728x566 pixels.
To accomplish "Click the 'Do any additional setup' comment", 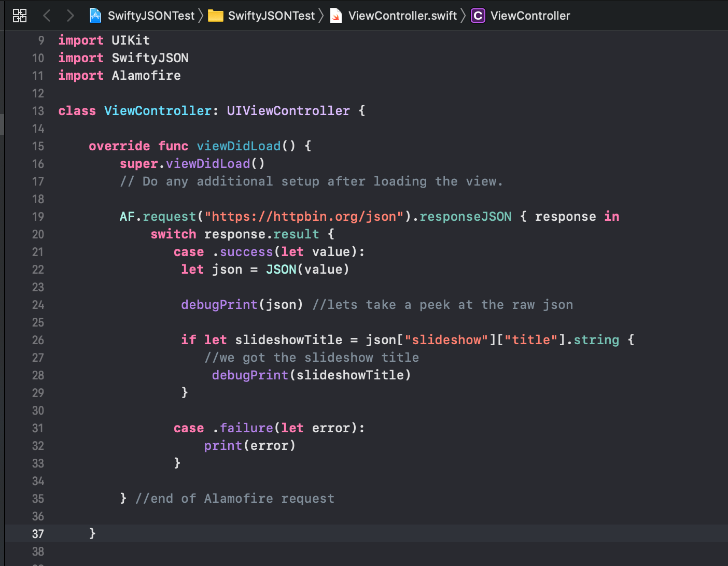I will 311,181.
